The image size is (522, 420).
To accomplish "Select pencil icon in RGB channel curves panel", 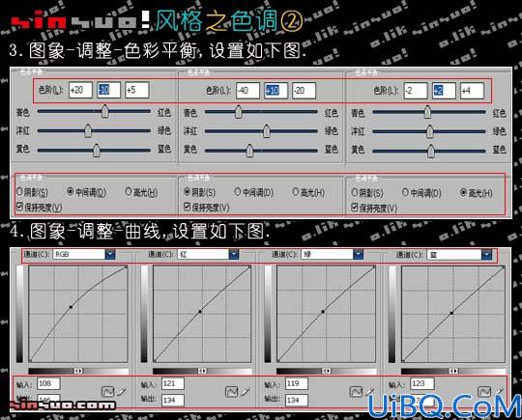I will click(x=121, y=391).
